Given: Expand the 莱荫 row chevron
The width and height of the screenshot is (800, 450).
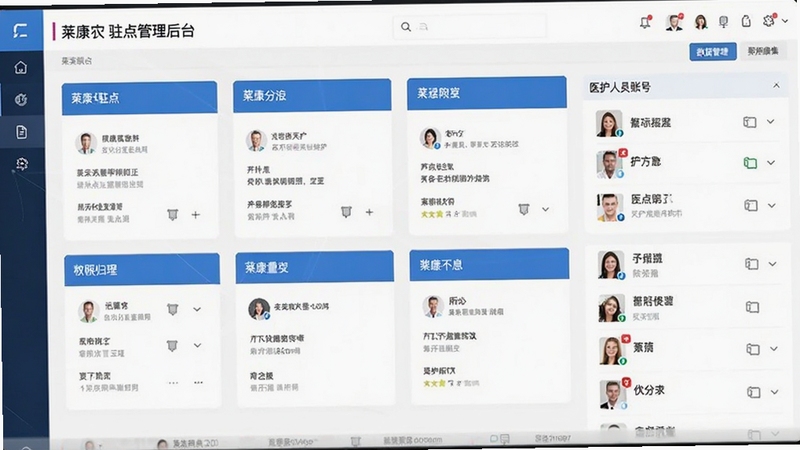Looking at the screenshot, I should (774, 349).
